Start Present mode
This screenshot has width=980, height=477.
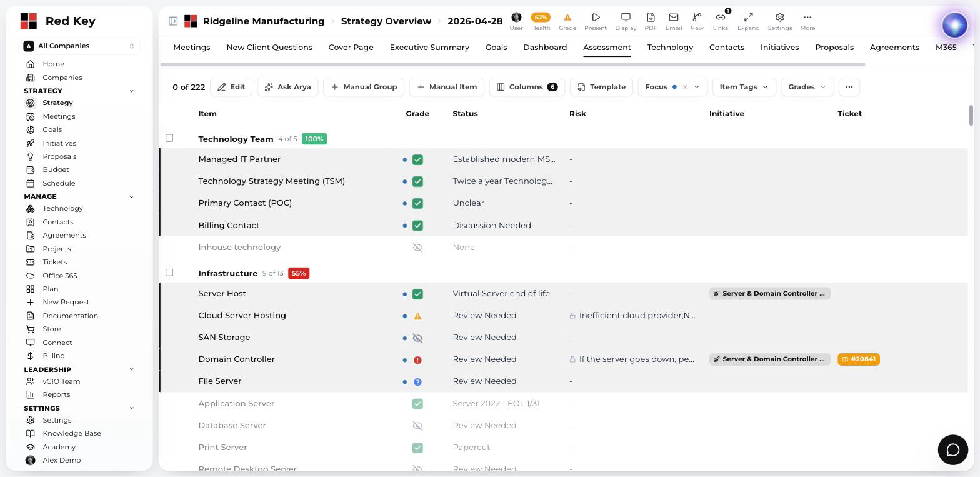coord(596,17)
